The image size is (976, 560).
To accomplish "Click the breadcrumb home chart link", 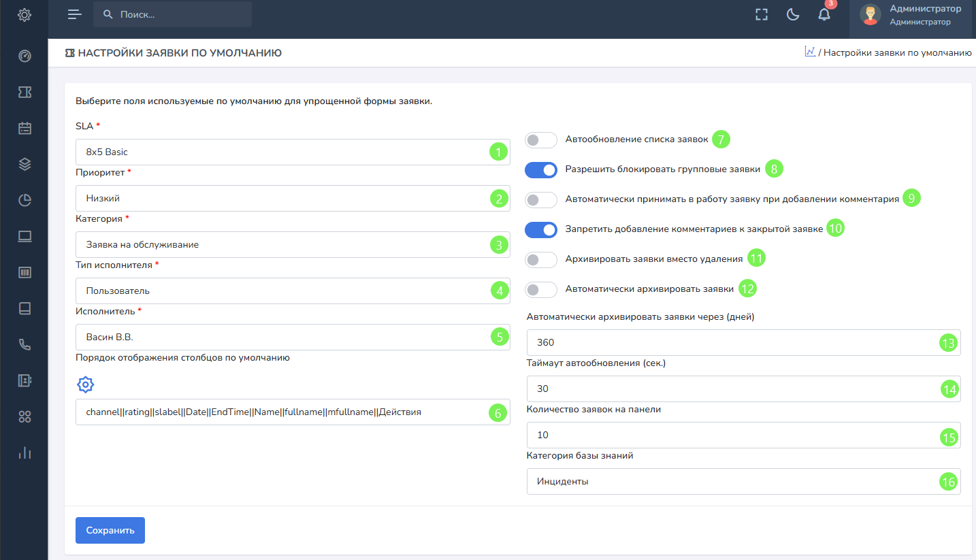I will (x=810, y=52).
